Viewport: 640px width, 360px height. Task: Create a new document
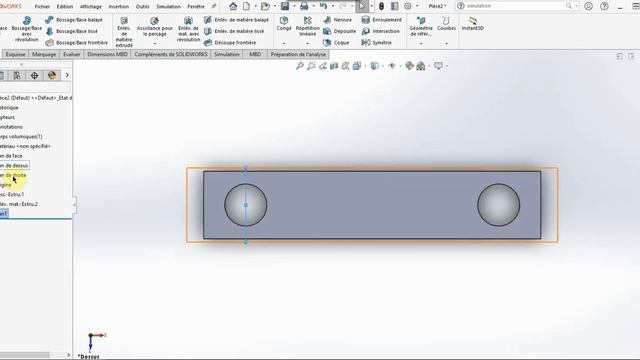tap(247, 6)
